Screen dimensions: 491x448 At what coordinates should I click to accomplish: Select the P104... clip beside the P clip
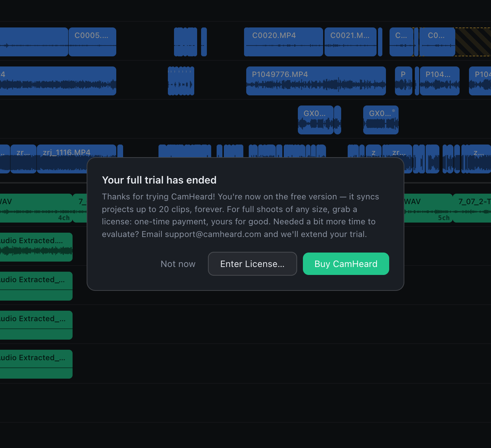tap(440, 81)
